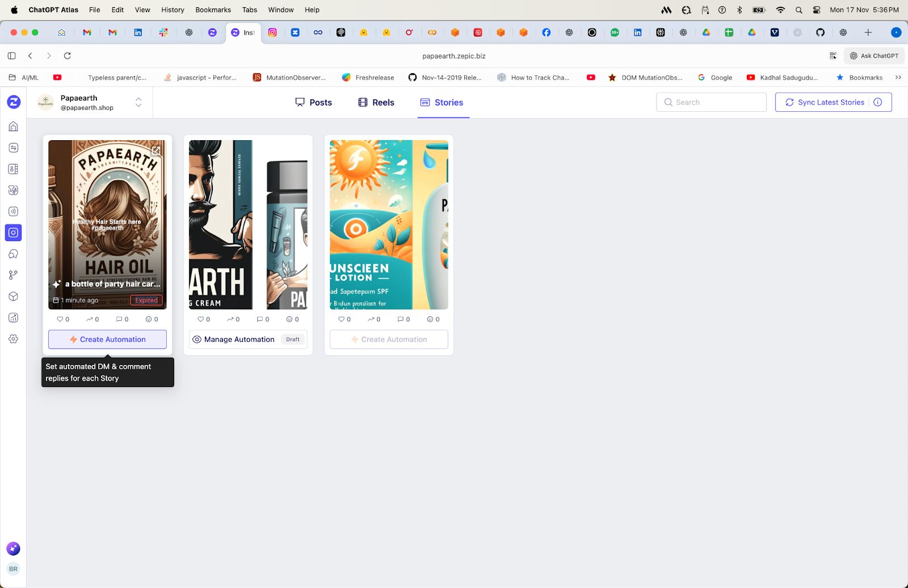Open the cube icon in the sidebar
Image resolution: width=908 pixels, height=588 pixels.
coord(14,296)
